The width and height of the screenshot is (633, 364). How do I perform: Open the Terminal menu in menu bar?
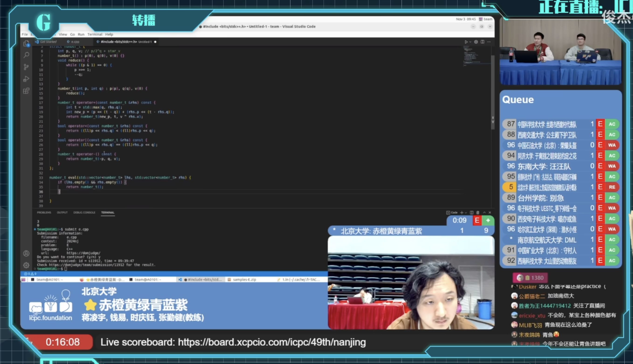95,34
